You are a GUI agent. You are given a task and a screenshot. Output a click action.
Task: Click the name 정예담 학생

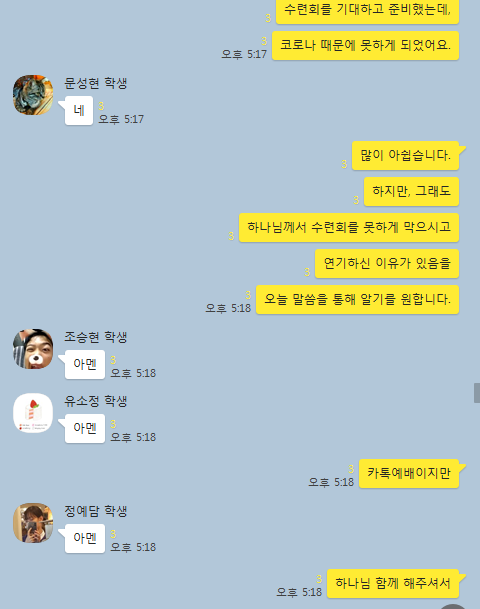click(96, 511)
